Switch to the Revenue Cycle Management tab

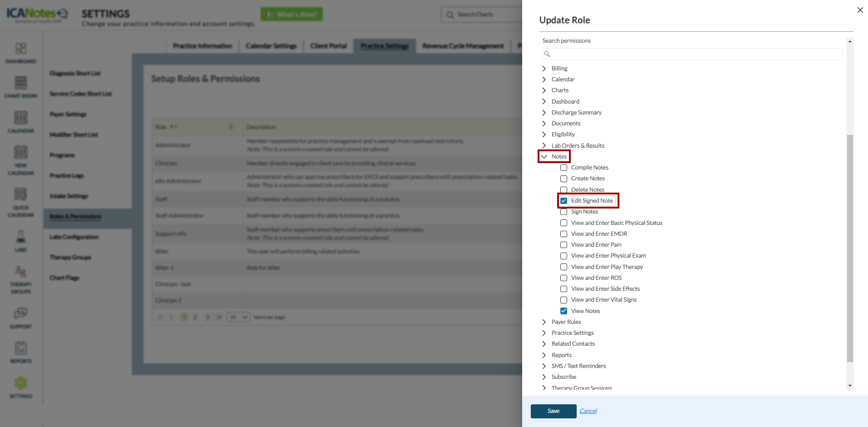[463, 46]
